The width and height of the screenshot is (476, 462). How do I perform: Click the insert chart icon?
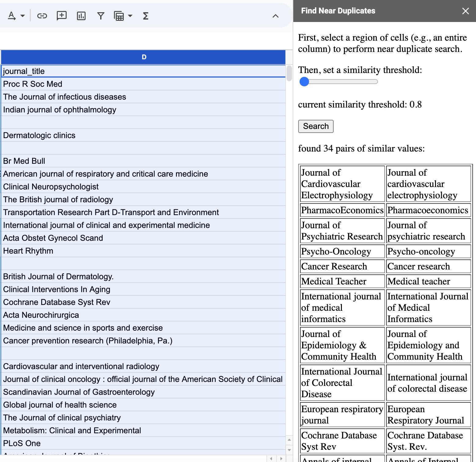pos(81,16)
